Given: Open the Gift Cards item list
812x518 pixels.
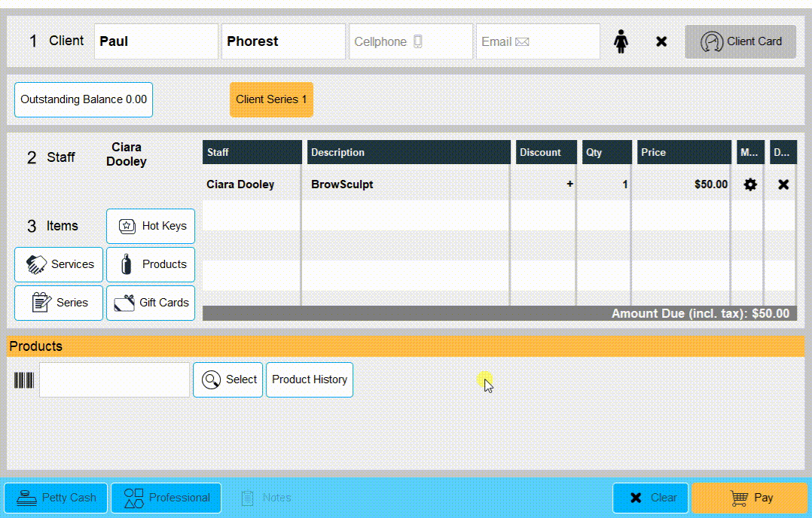Looking at the screenshot, I should (151, 303).
